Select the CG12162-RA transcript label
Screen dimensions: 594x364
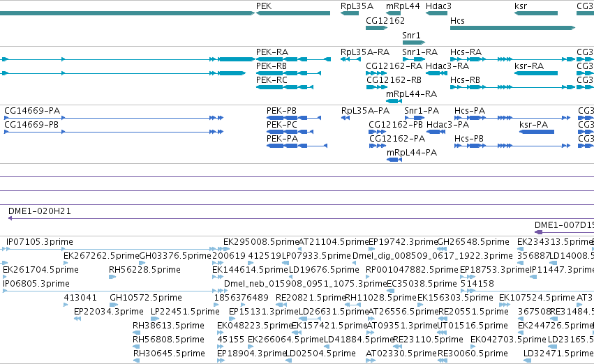coord(394,66)
